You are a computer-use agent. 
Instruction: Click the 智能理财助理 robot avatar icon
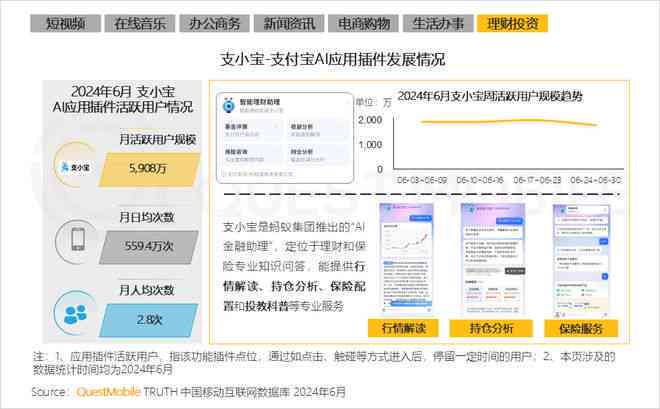coord(229,105)
